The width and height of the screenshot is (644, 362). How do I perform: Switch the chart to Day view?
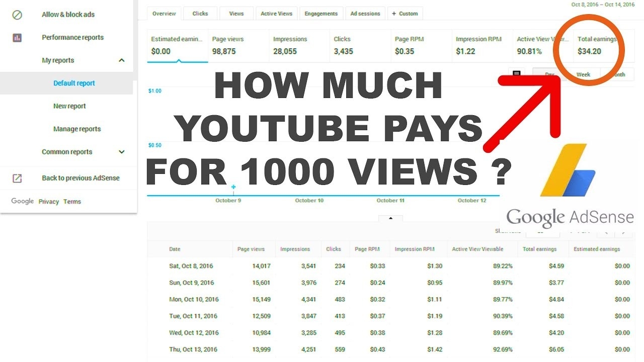(549, 74)
